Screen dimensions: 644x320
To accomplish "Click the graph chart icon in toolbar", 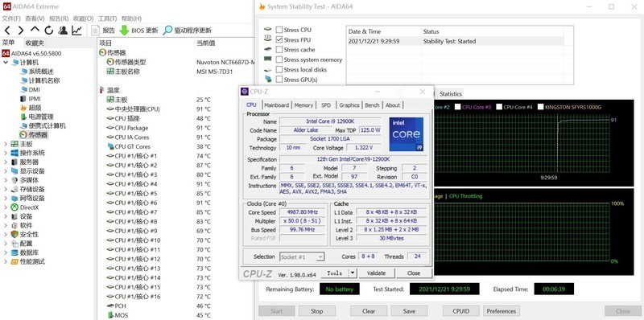I will 76,30.
